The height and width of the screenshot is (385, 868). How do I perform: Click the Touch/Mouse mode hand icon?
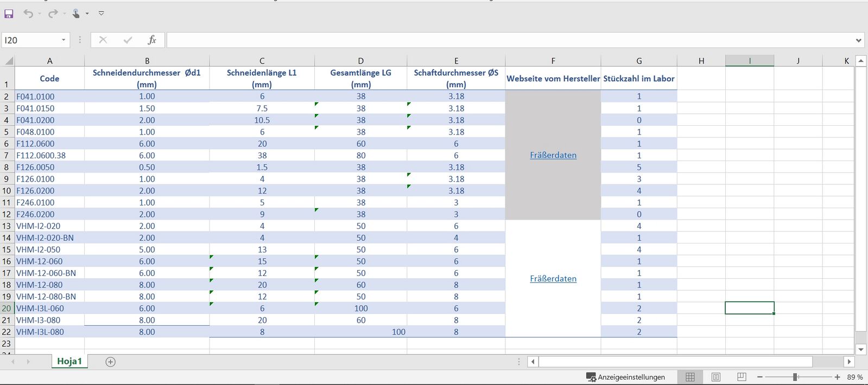coord(76,14)
